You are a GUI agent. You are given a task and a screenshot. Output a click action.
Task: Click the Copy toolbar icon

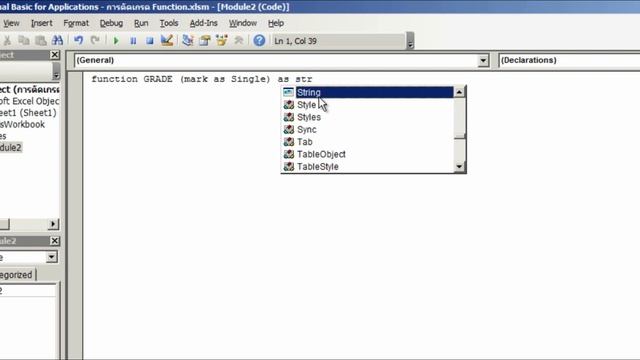pos(24,40)
